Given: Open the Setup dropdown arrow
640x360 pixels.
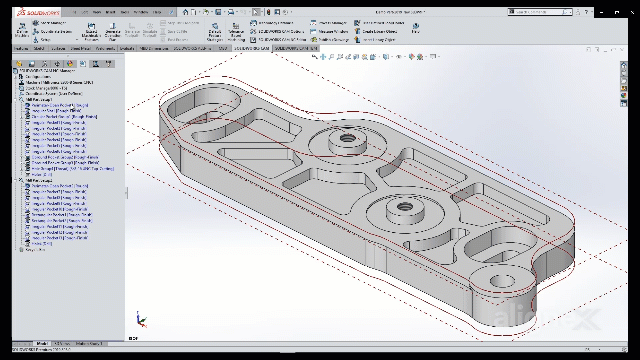Looking at the screenshot, I should pos(77,40).
